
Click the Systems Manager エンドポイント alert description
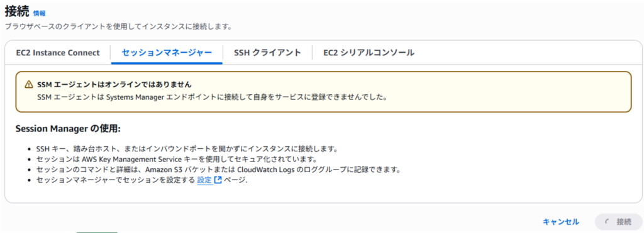coord(212,97)
